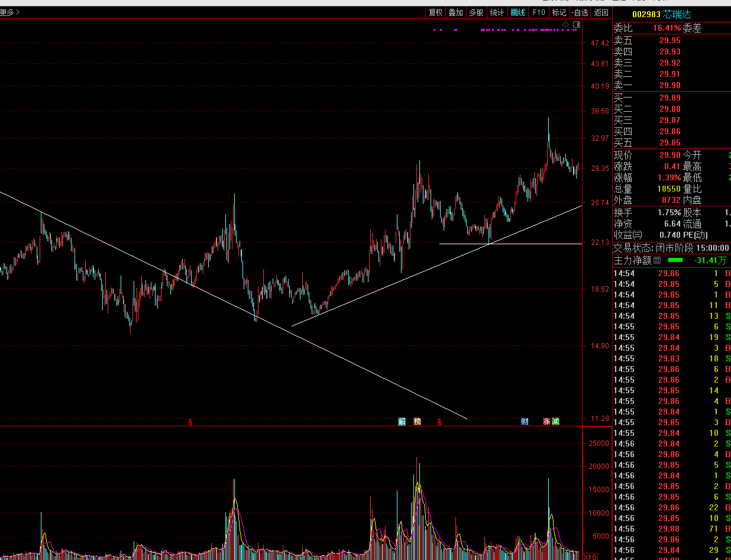Click the panel layout icon beside diamond
The width and height of the screenshot is (731, 560).
coord(577,24)
